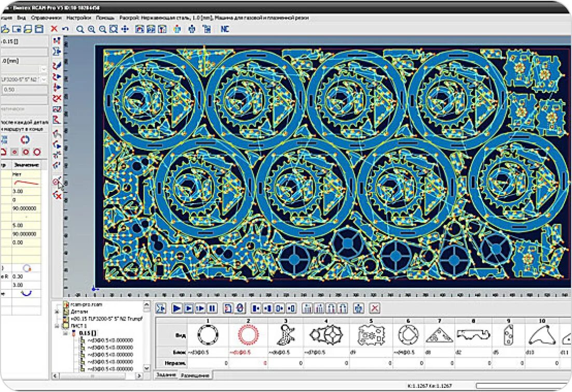
Task: Click the zoom to fit window icon
Action: (114, 29)
